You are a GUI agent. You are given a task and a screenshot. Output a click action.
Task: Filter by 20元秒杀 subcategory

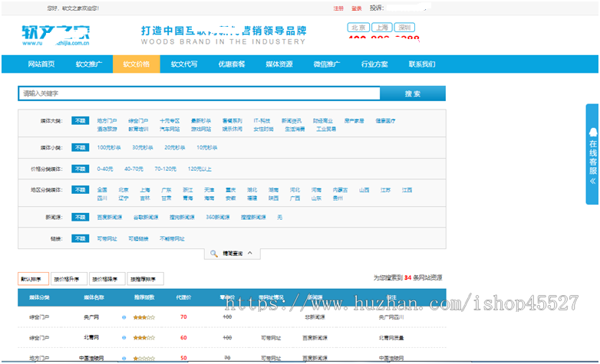pyautogui.click(x=174, y=148)
